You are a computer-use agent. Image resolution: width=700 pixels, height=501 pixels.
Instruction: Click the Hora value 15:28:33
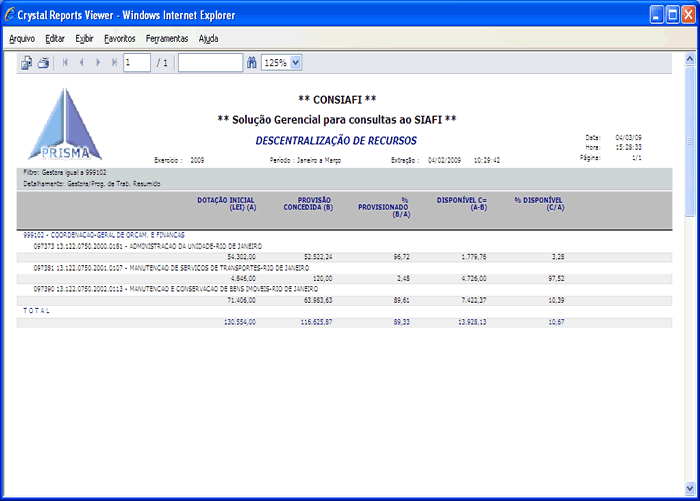(x=629, y=147)
